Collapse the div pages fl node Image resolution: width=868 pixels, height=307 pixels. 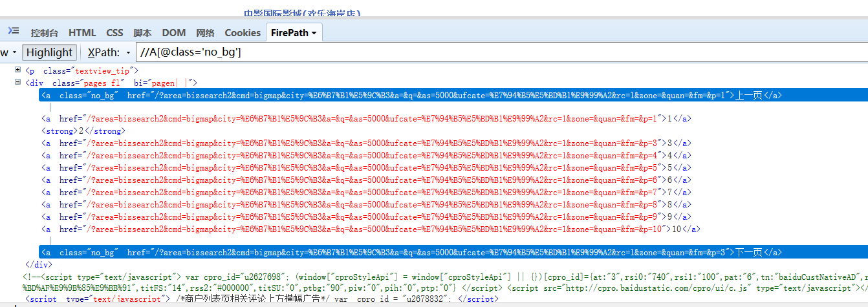point(17,82)
